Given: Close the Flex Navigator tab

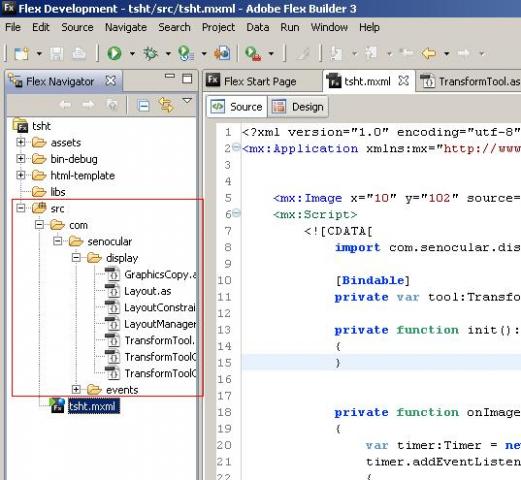Looking at the screenshot, I should [x=111, y=81].
